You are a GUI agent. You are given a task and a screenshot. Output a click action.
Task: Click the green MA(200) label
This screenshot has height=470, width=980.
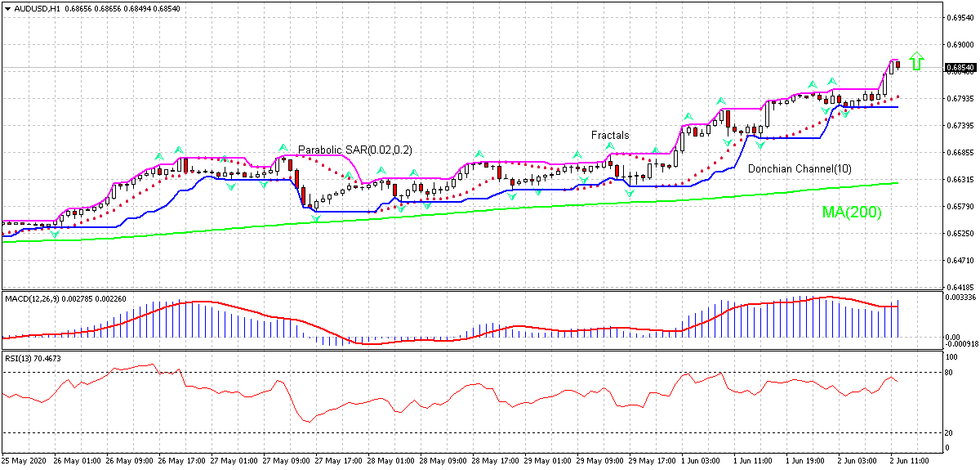point(852,212)
